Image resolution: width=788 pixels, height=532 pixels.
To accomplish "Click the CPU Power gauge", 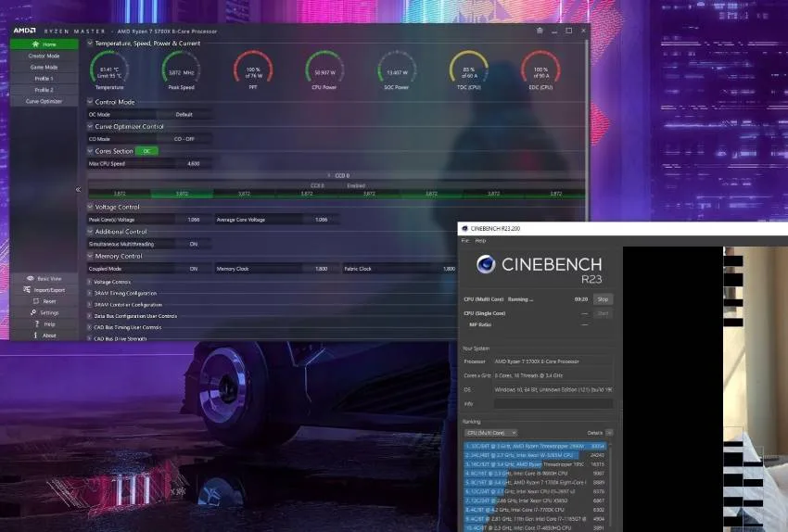I will pyautogui.click(x=324, y=70).
